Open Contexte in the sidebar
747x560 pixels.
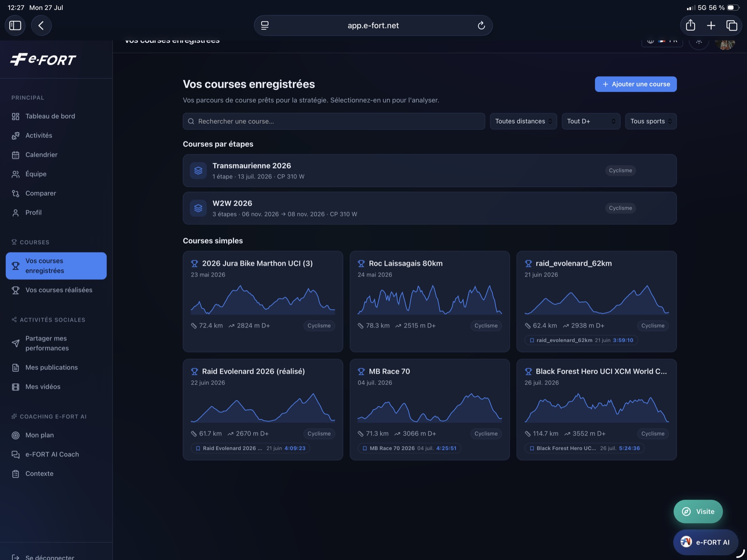pyautogui.click(x=56, y=474)
